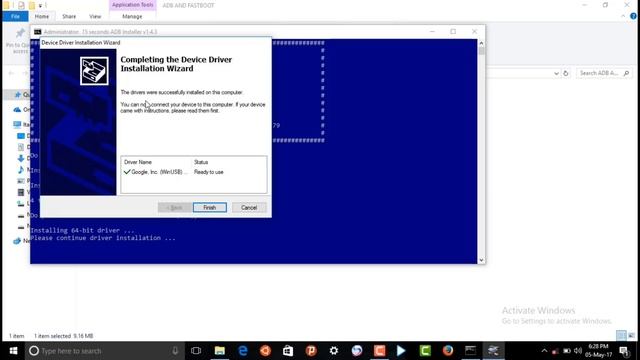Image resolution: width=640 pixels, height=360 pixels.
Task: Collapse the Explorer ribbon chevron
Action: 623,16
